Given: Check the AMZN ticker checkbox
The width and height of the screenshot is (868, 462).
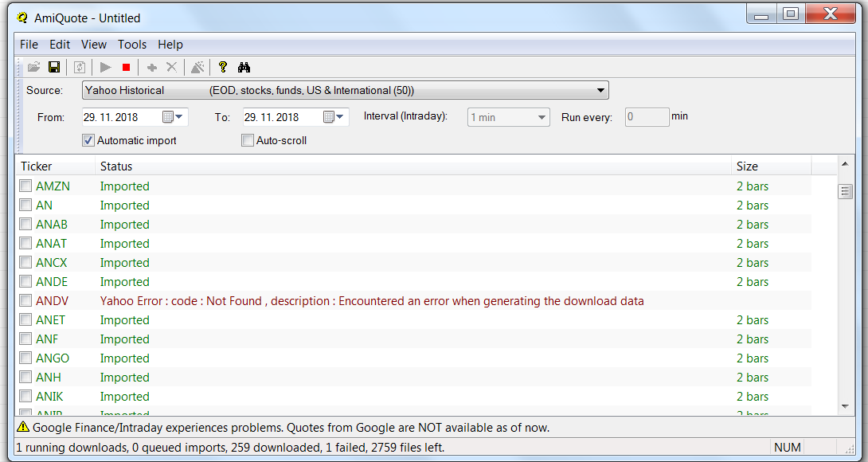Looking at the screenshot, I should point(26,186).
